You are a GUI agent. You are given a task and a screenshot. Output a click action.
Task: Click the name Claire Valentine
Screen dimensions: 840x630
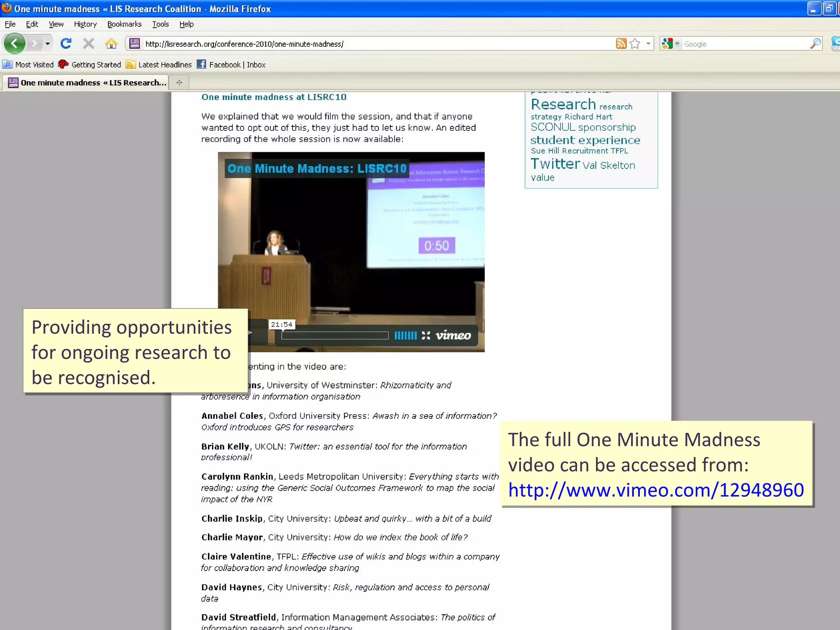click(x=236, y=557)
